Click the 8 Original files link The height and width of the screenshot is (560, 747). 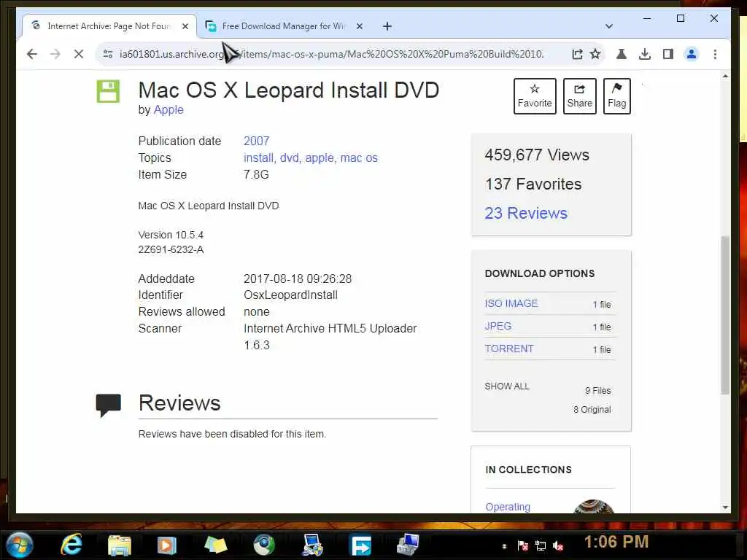pos(592,410)
